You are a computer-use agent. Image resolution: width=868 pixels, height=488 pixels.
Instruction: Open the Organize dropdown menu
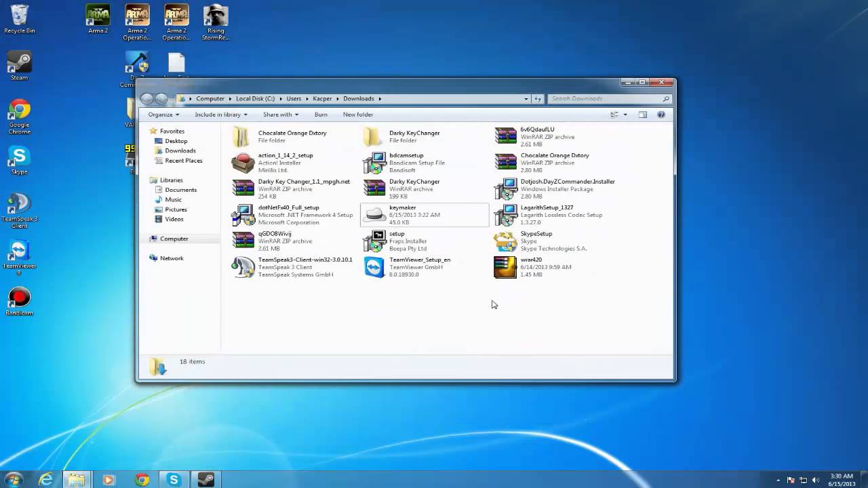pyautogui.click(x=164, y=115)
